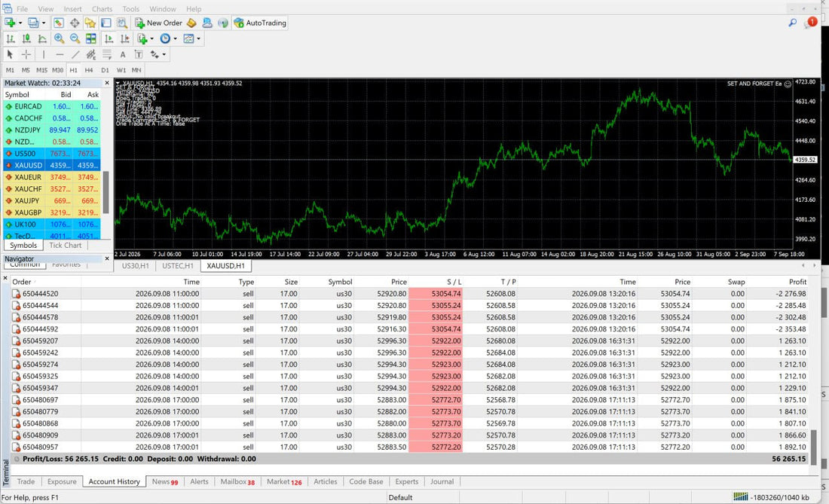Open the Profiles toolbar icon
The width and height of the screenshot is (829, 504).
pos(33,23)
